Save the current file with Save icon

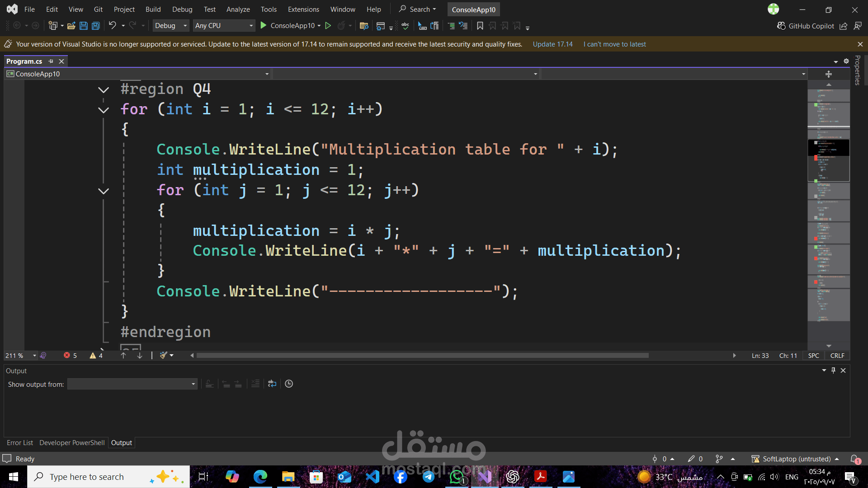pos(84,26)
